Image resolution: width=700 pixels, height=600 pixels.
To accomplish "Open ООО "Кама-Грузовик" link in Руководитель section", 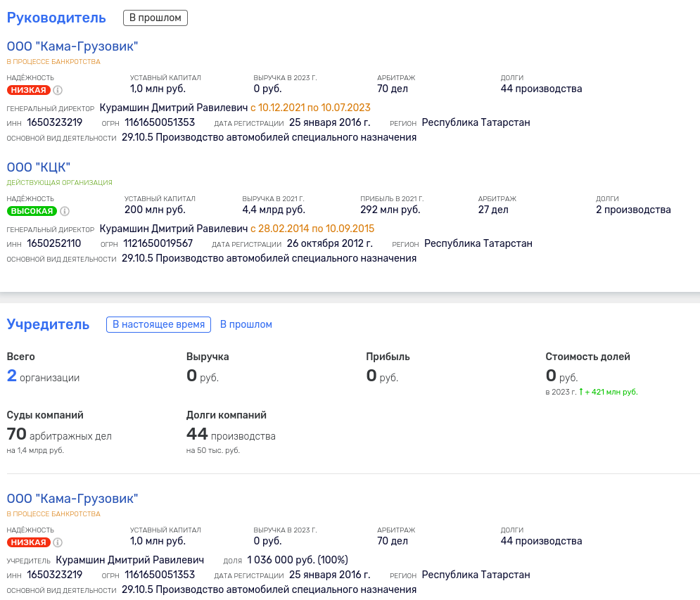I will pos(72,46).
